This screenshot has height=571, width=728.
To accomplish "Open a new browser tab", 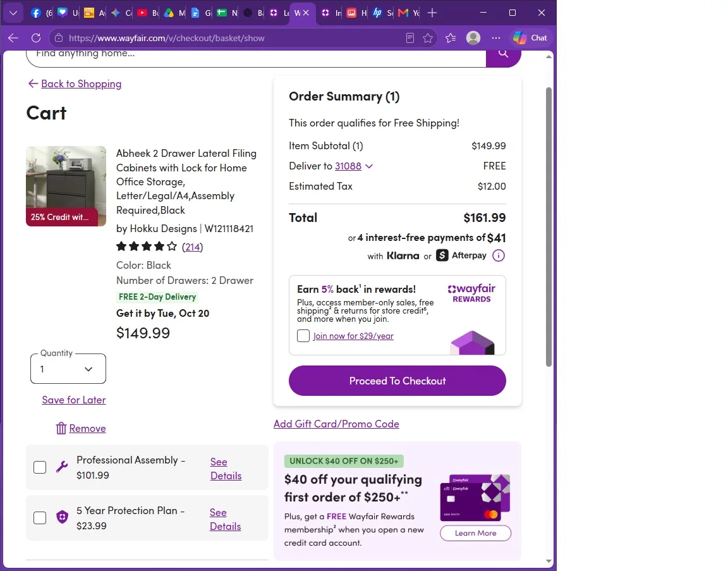I will [432, 13].
